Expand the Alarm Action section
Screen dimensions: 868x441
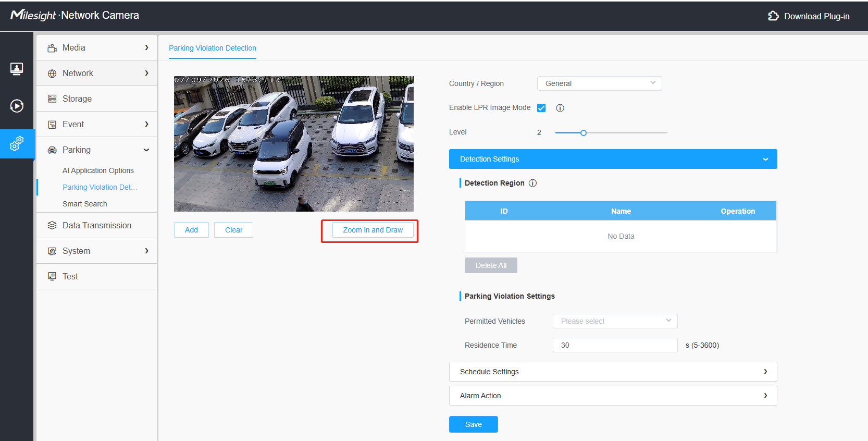click(x=613, y=396)
